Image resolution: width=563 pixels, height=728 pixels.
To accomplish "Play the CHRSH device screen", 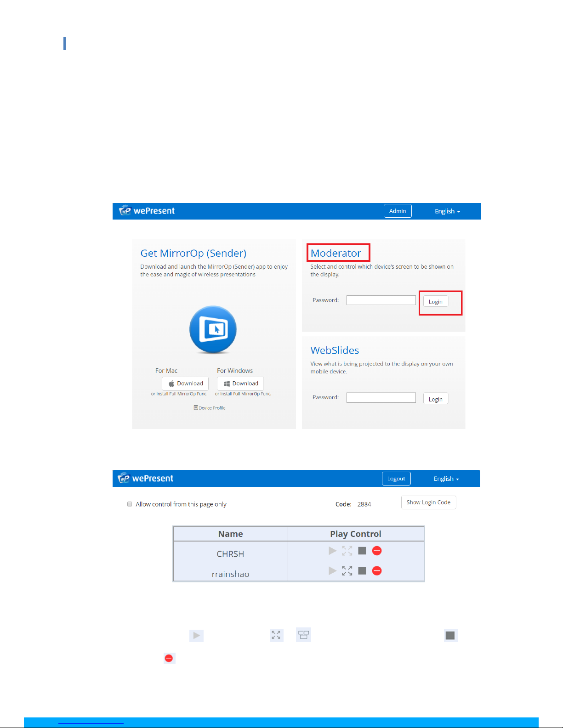I will click(332, 551).
